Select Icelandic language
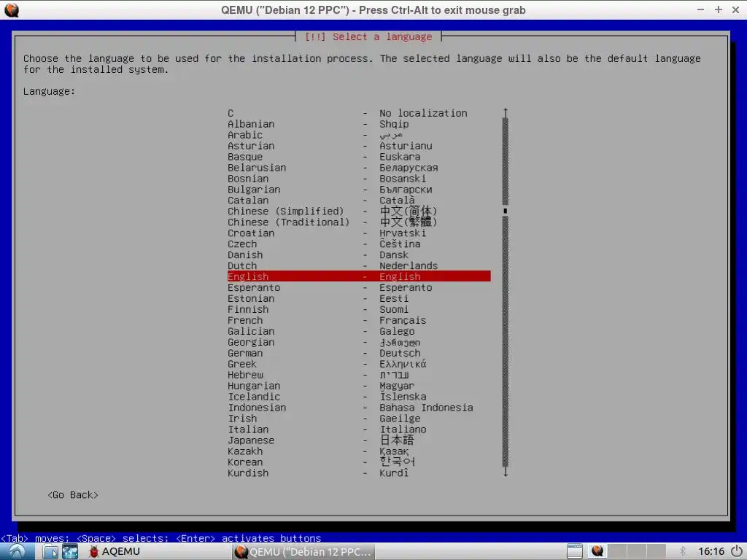The width and height of the screenshot is (747, 560). pyautogui.click(x=359, y=397)
